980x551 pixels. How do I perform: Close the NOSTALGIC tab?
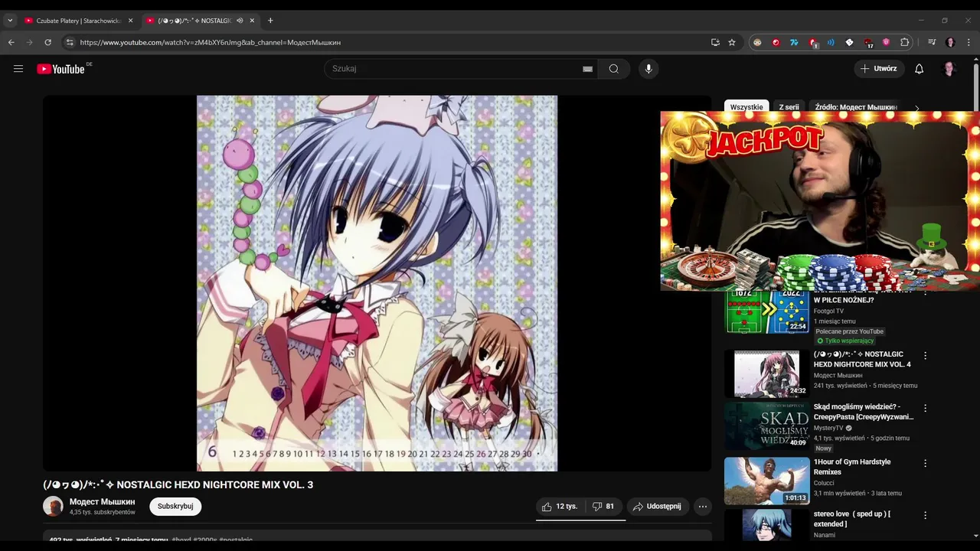pyautogui.click(x=252, y=21)
